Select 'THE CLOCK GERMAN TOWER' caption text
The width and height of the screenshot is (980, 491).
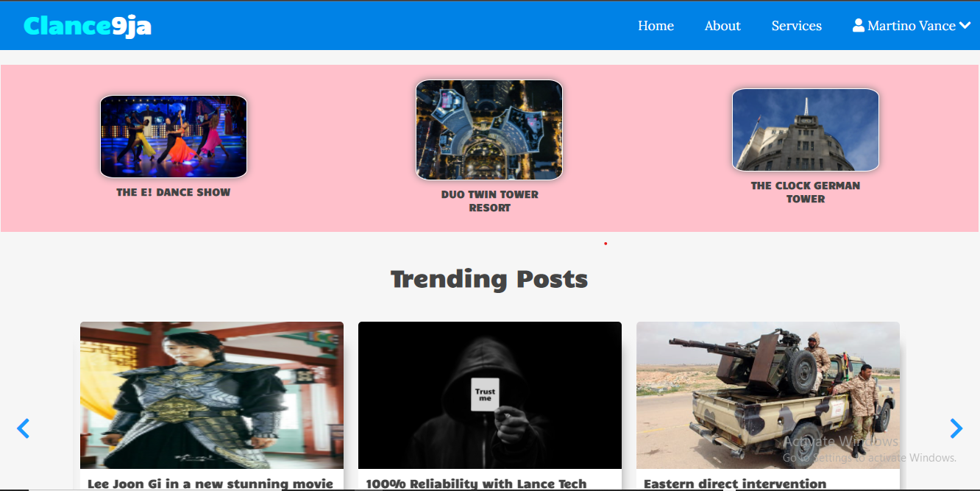pyautogui.click(x=805, y=192)
